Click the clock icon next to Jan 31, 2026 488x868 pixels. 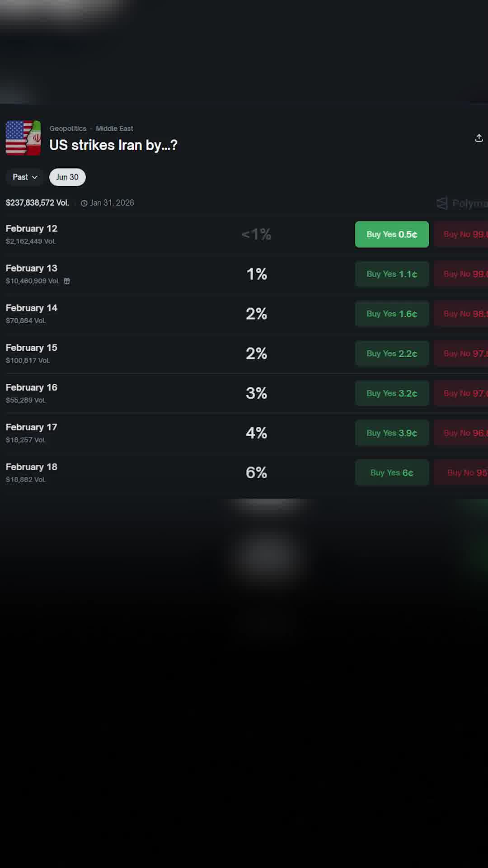(x=84, y=203)
